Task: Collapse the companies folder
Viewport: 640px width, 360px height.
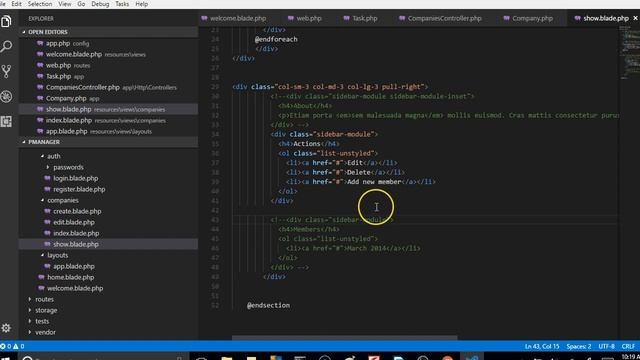Action: point(109,200)
